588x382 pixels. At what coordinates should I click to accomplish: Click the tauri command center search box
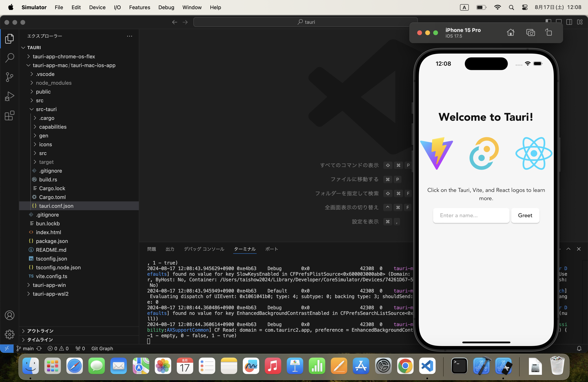pos(305,22)
